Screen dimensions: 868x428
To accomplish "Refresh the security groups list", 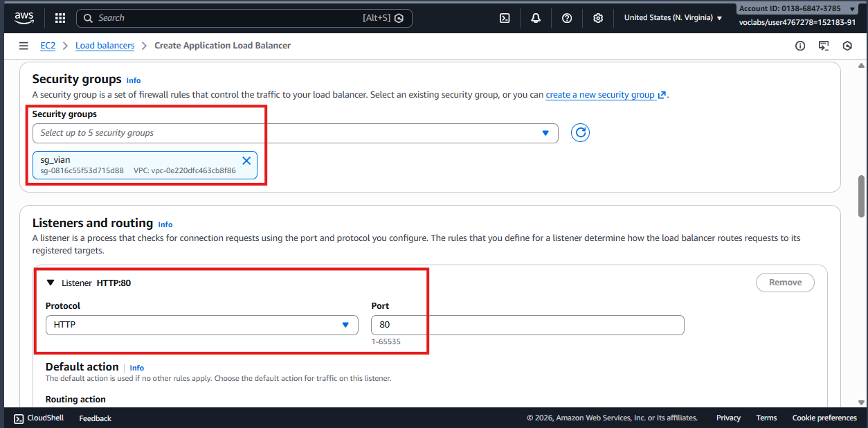I will [x=580, y=132].
